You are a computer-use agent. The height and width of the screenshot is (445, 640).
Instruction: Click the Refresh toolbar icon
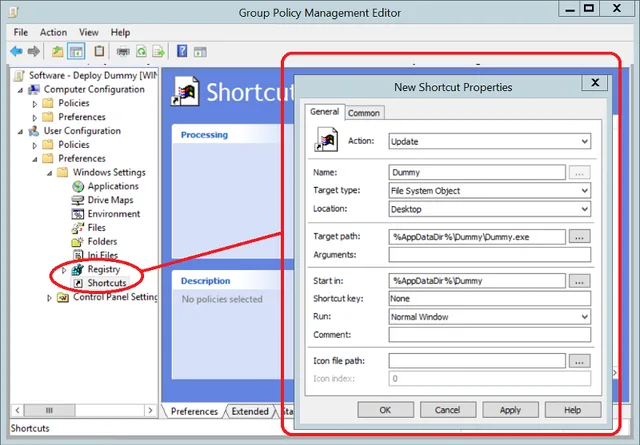point(141,52)
